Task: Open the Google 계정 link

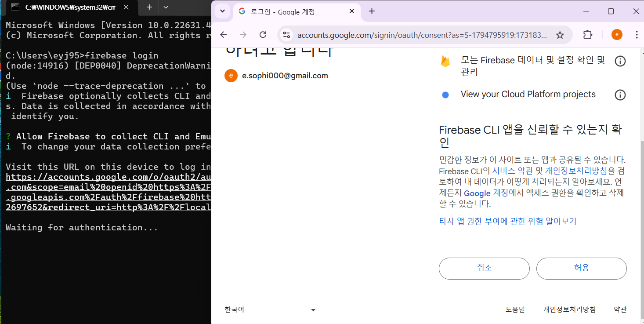Action: coord(486,193)
